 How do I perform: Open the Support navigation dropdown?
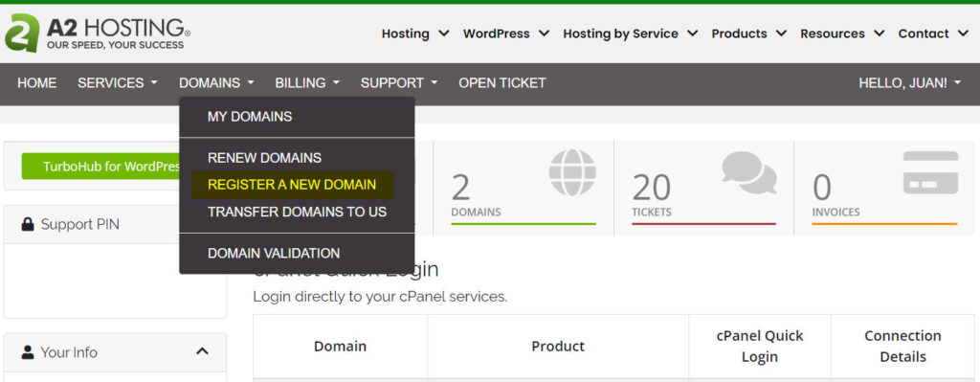click(399, 83)
